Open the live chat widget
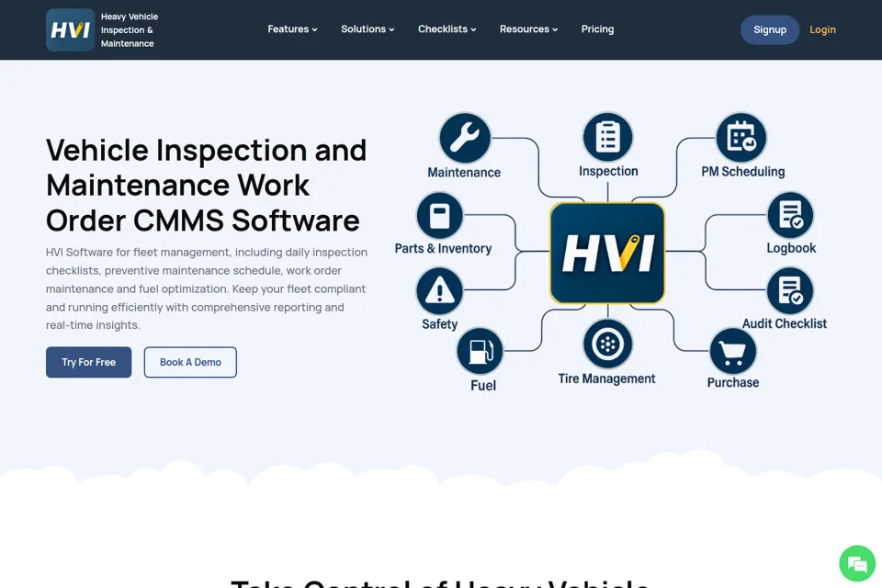 [x=857, y=563]
